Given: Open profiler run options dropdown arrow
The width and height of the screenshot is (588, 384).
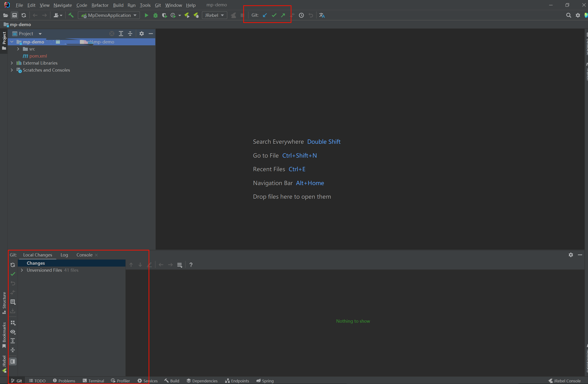Looking at the screenshot, I should point(180,16).
